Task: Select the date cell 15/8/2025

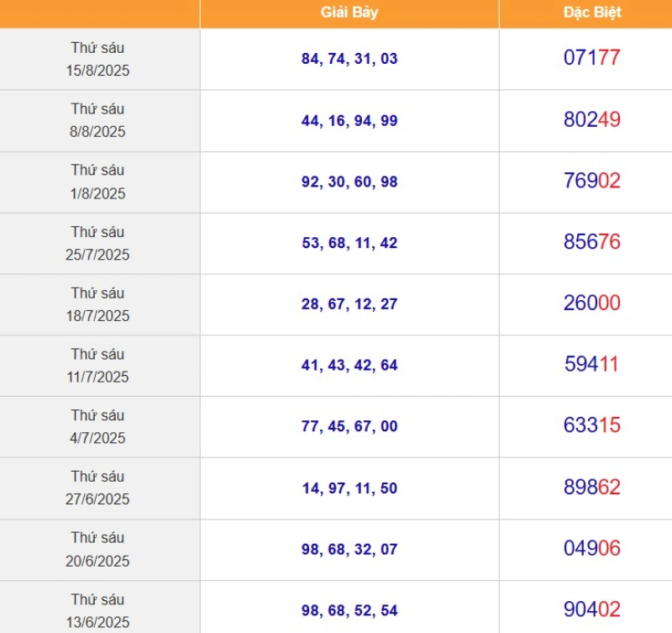Action: point(97,59)
